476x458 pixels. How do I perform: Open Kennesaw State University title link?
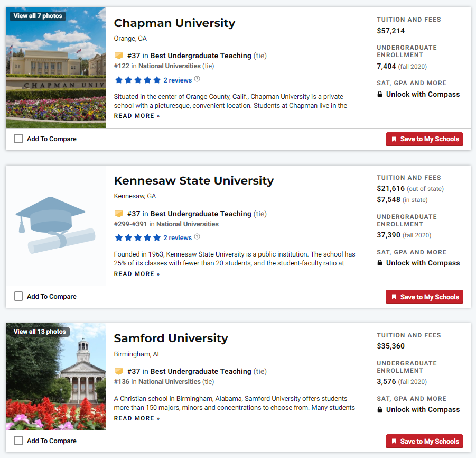[x=193, y=181]
